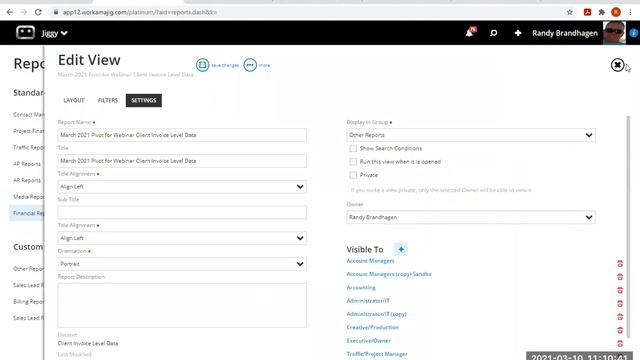Expand the Jiggy menu
640x360 pixels.
(54, 33)
